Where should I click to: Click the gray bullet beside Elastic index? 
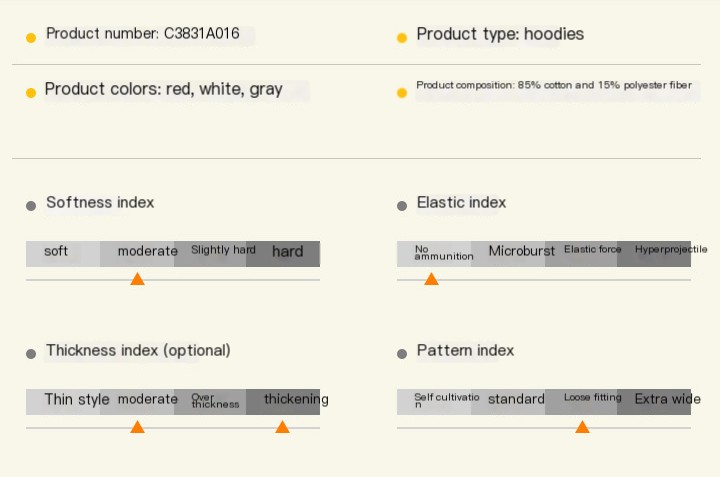click(402, 205)
